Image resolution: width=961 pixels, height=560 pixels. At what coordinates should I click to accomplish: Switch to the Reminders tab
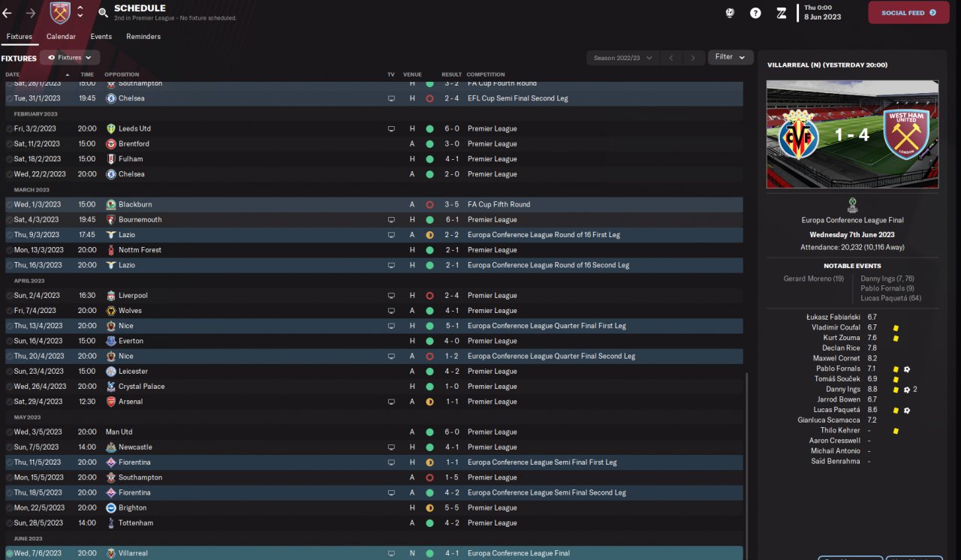tap(143, 37)
